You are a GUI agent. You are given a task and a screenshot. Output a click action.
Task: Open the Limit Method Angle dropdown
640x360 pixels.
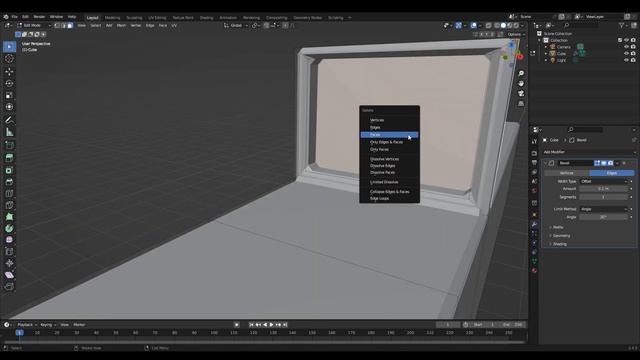(604, 209)
